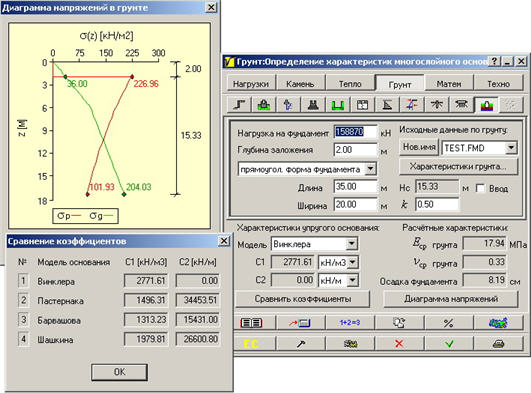The height and width of the screenshot is (393, 531).
Task: Click the percent sign button
Action: pyautogui.click(x=449, y=323)
